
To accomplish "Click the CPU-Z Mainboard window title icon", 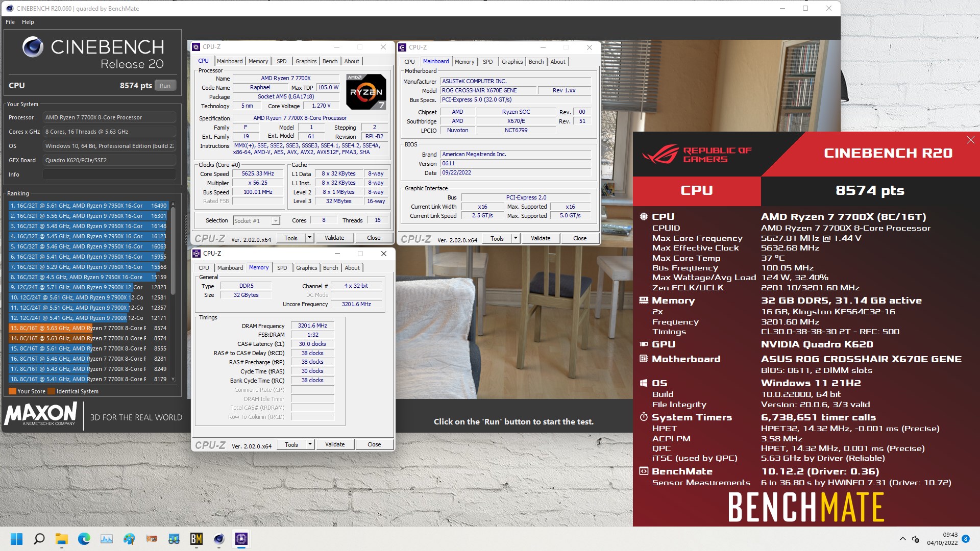I will point(402,47).
